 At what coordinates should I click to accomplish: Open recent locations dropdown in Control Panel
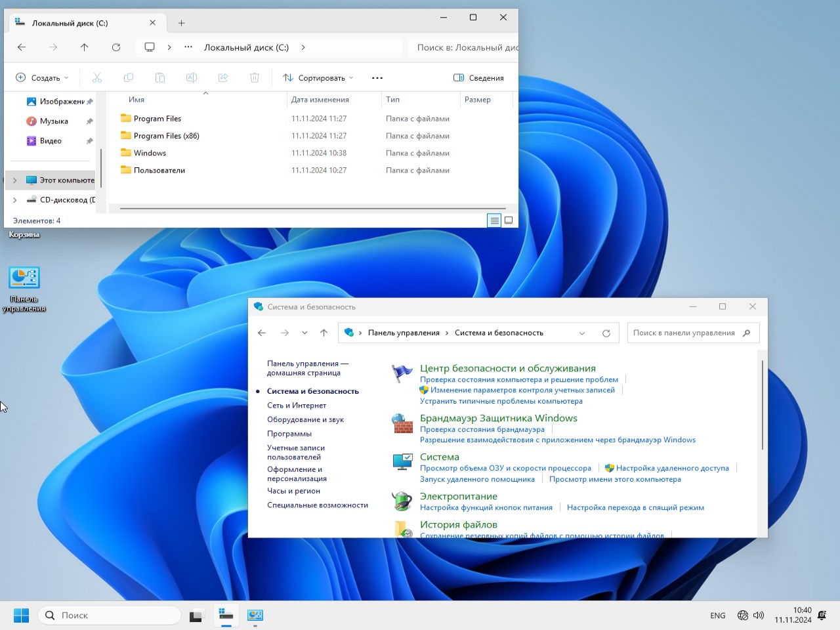(304, 333)
